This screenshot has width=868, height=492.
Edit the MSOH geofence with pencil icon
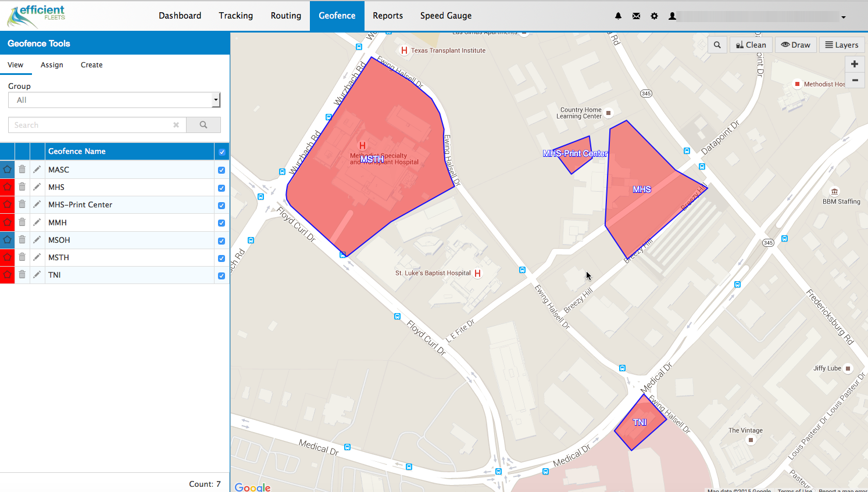37,240
